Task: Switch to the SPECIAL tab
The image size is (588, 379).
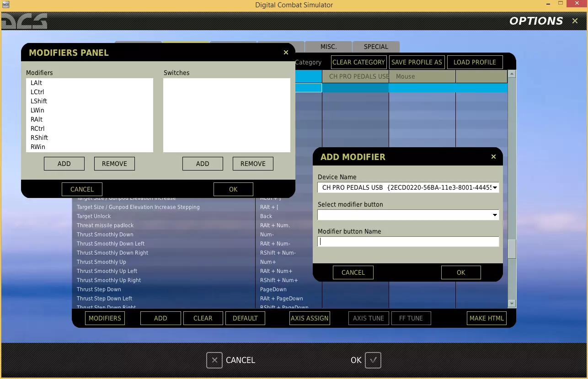Action: tap(376, 47)
